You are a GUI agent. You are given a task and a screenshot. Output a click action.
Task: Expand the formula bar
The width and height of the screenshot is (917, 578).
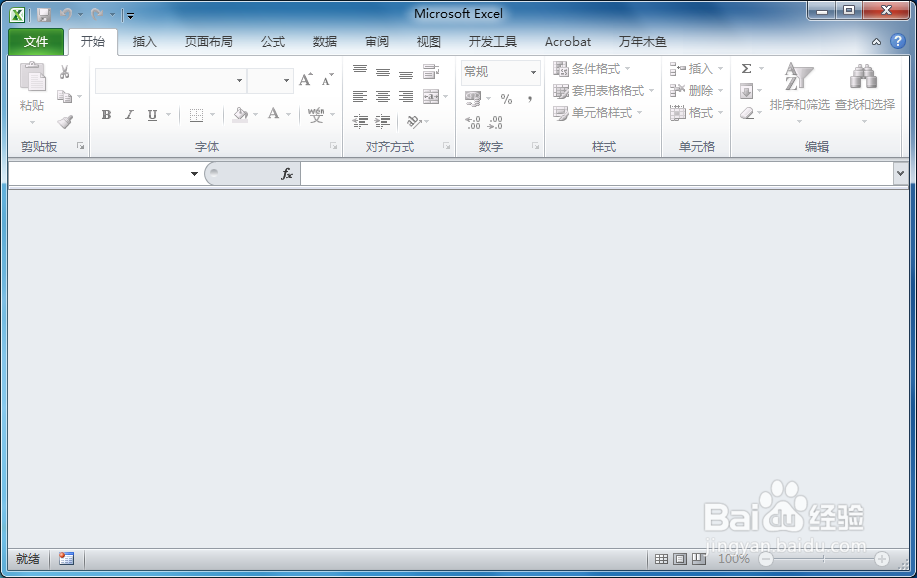(x=900, y=174)
